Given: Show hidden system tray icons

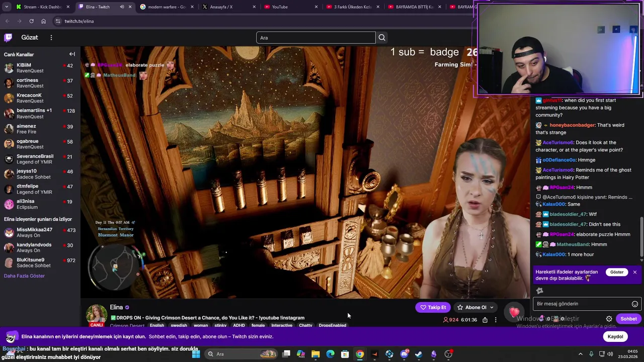Looking at the screenshot, I should (580, 354).
